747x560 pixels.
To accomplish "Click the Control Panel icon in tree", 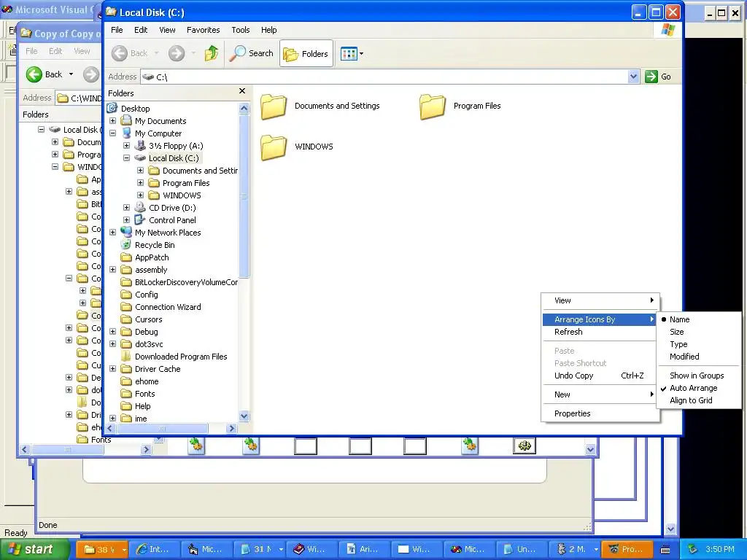I will pos(140,219).
